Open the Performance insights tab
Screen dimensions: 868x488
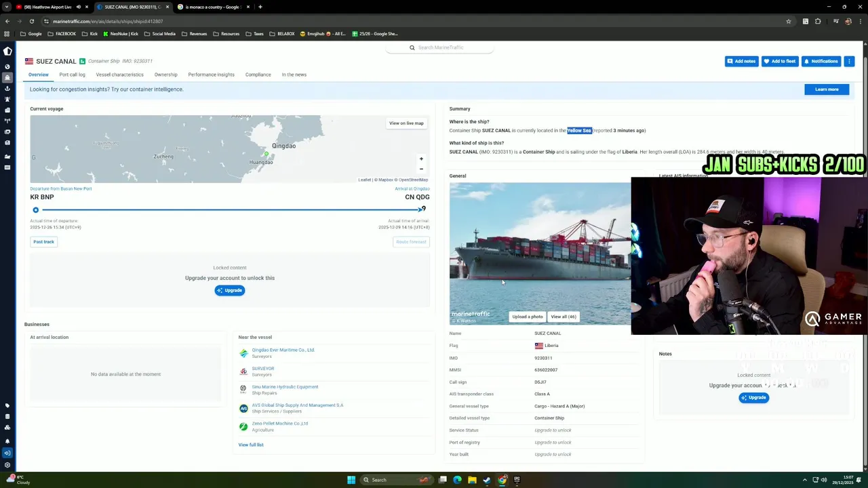pyautogui.click(x=211, y=75)
